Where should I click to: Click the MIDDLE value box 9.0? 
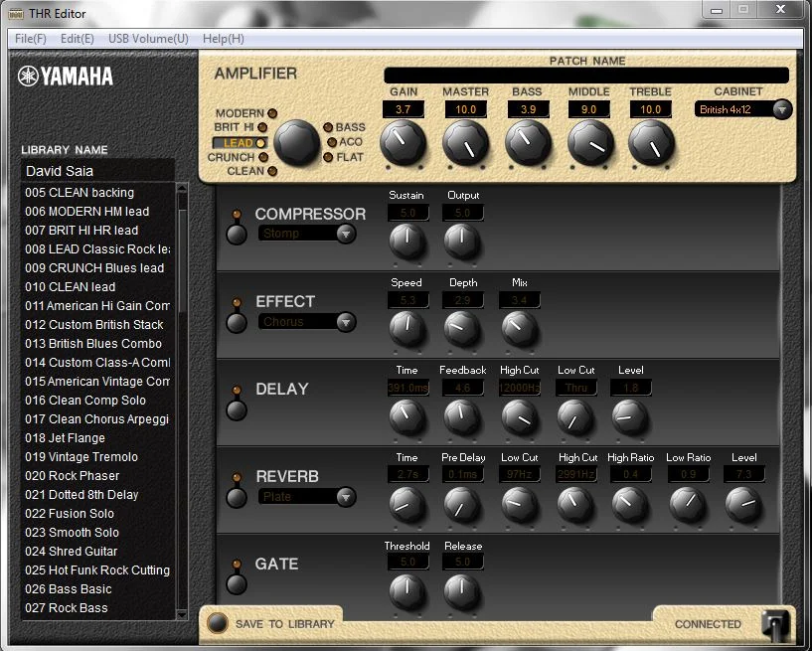[x=589, y=109]
